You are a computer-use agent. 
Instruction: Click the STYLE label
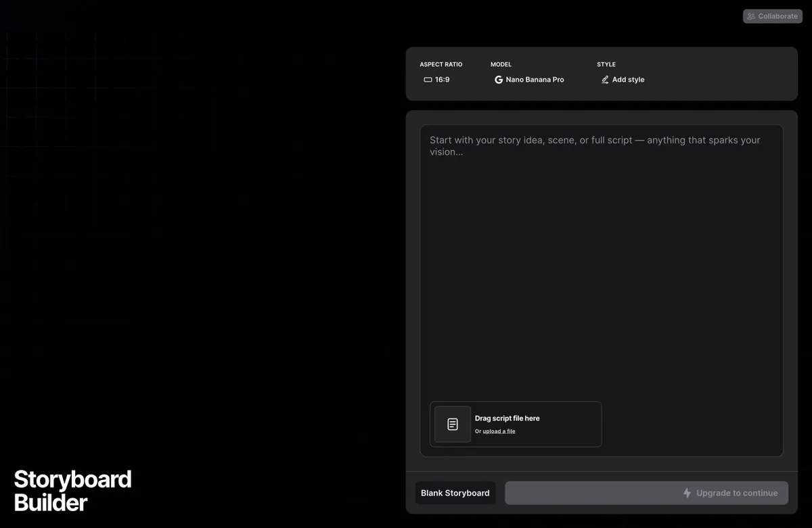(x=606, y=65)
